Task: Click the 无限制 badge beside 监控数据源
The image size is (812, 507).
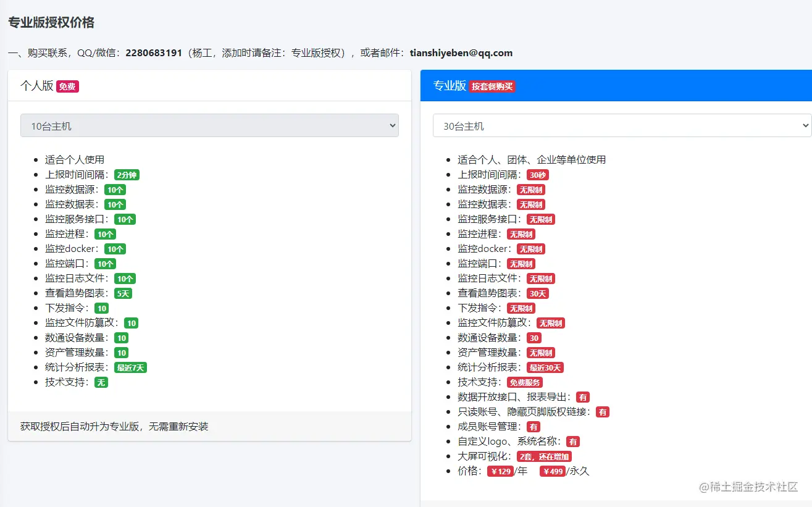Action: 531,190
